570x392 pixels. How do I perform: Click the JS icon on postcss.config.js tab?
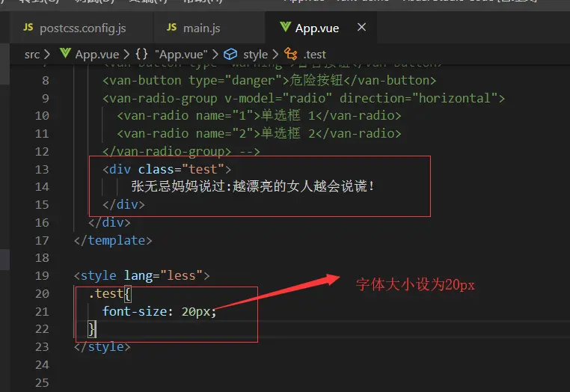[x=28, y=27]
